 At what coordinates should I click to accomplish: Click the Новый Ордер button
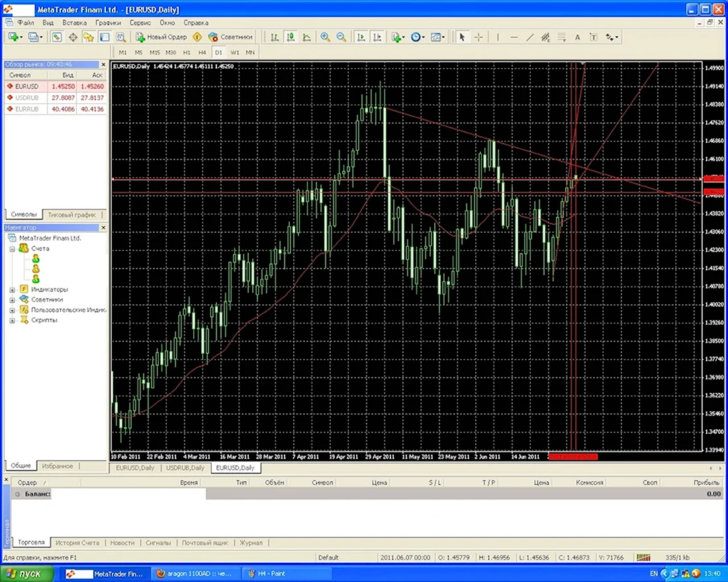tap(161, 37)
